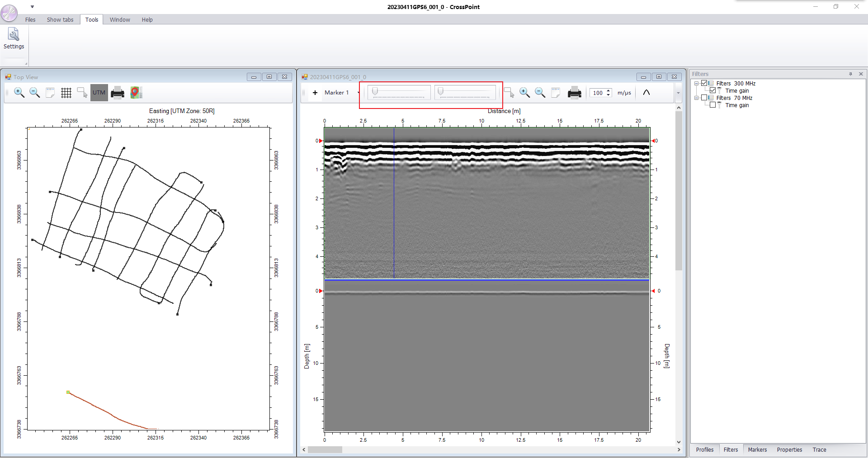The height and width of the screenshot is (458, 868).
Task: Click the profile scroll-down arrow
Action: pyautogui.click(x=679, y=442)
